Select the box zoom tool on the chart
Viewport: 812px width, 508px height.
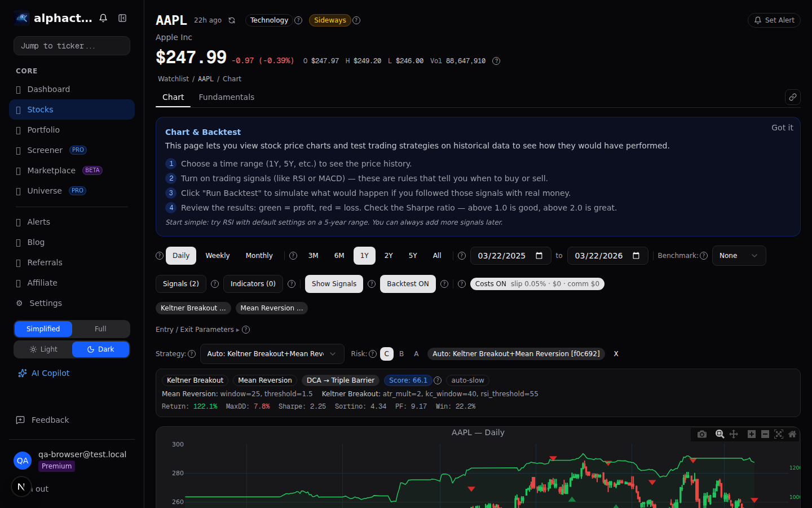pos(720,434)
